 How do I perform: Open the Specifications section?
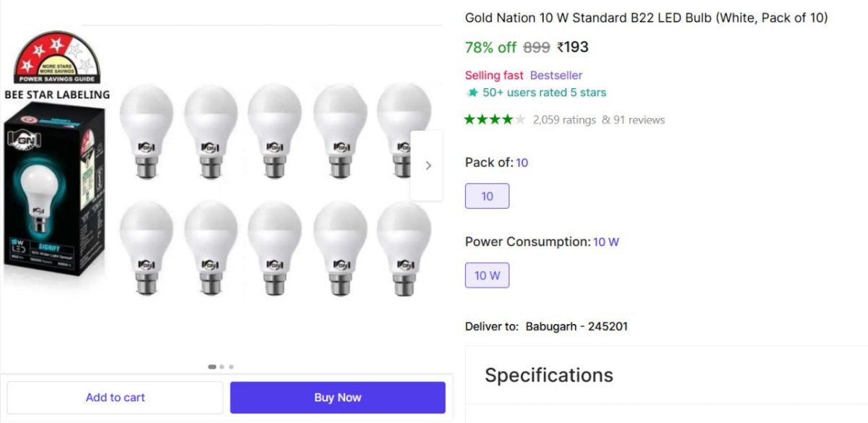click(x=548, y=375)
